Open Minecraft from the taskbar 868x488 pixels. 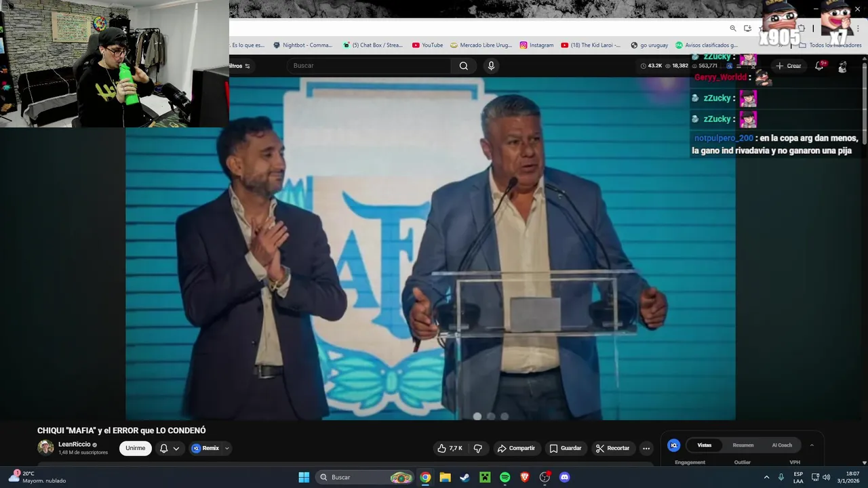coord(485,477)
